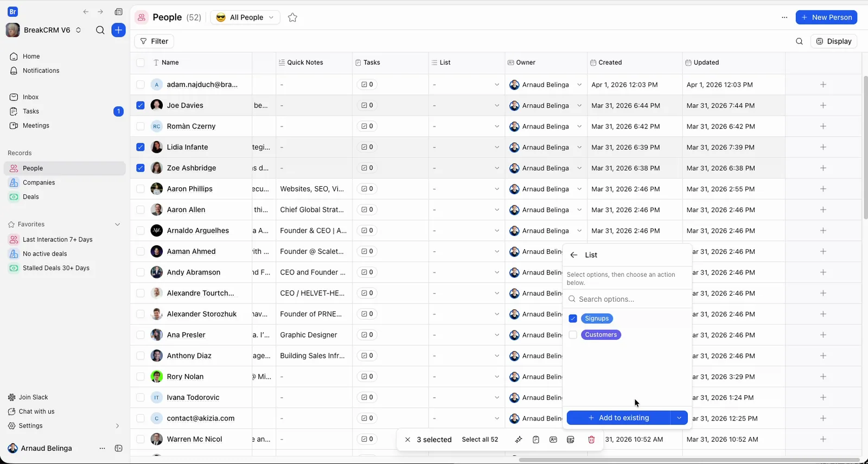
Task: Click the New Person button
Action: [826, 17]
